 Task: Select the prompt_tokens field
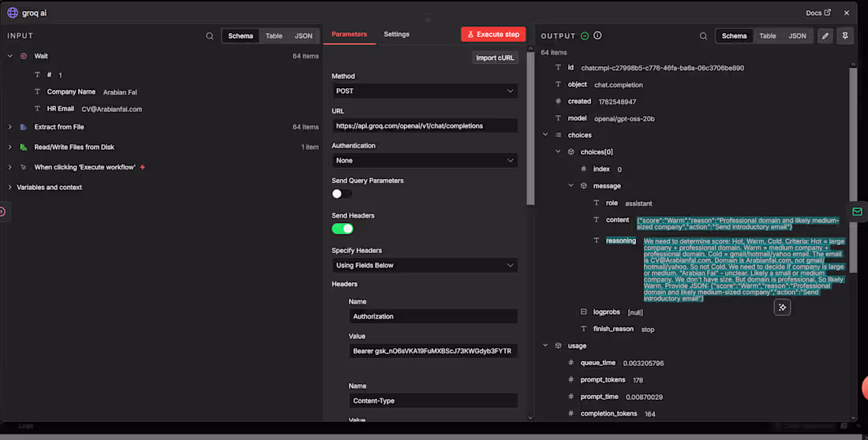point(602,379)
